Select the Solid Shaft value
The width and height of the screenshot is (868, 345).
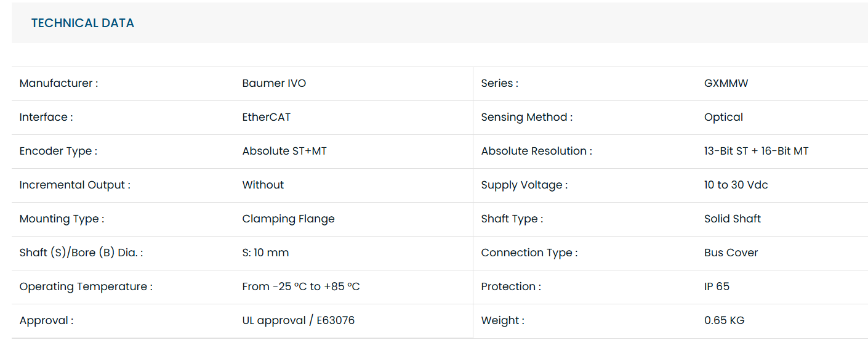point(732,219)
